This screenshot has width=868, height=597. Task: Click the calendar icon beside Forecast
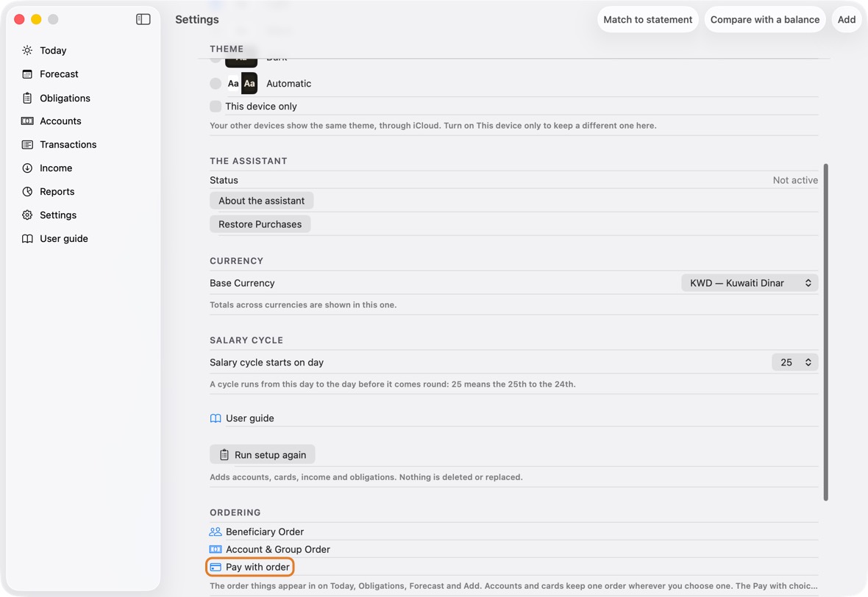coord(27,74)
